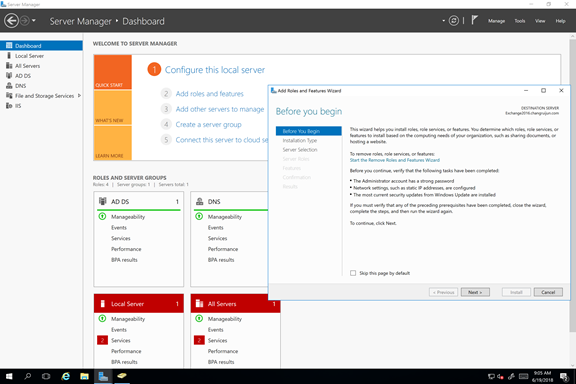The image size is (576, 384).
Task: Click the DNS role tile icon
Action: point(199,201)
